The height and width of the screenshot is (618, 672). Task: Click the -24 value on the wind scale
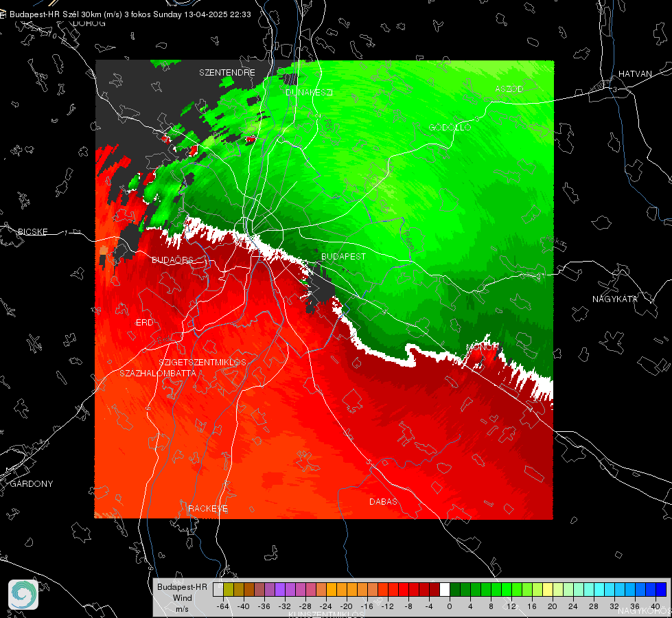tap(326, 606)
